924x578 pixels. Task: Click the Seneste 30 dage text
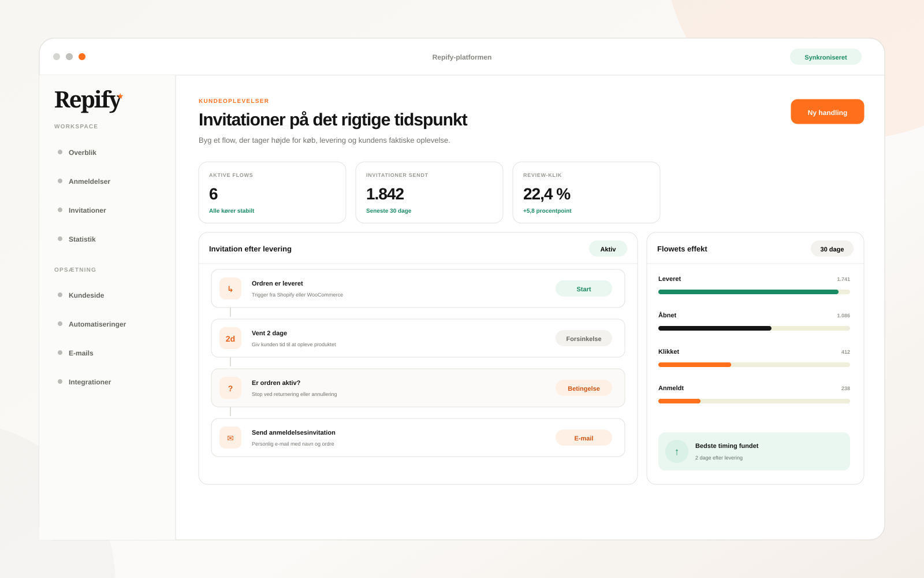389,211
